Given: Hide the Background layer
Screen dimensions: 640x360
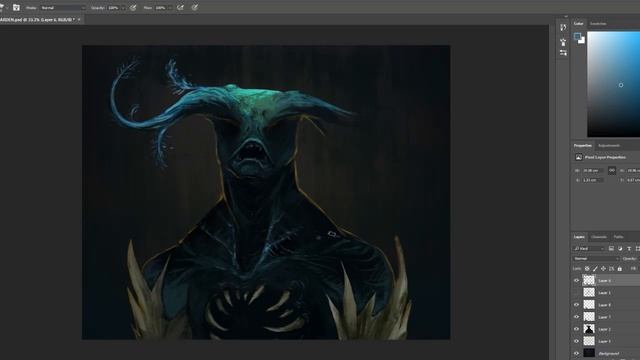Looking at the screenshot, I should coord(576,353).
